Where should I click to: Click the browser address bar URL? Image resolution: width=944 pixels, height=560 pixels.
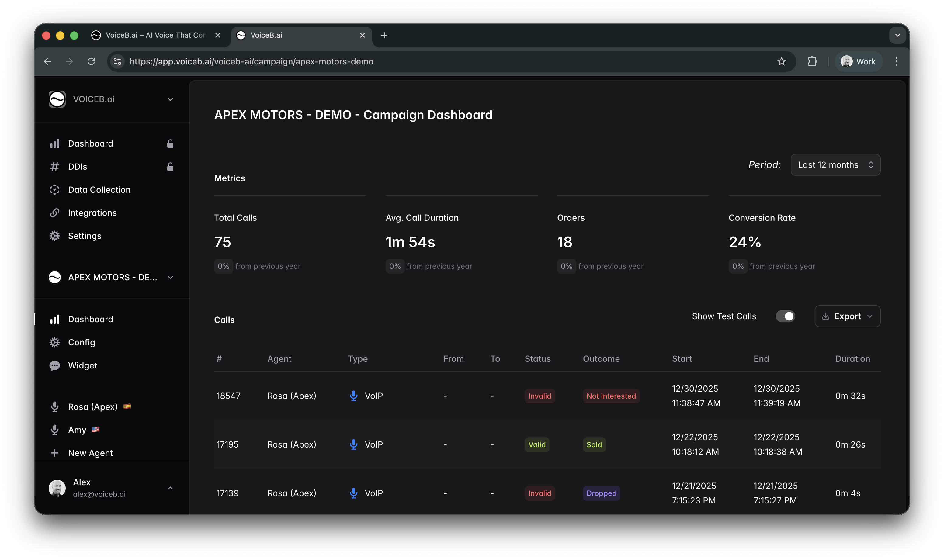point(251,61)
